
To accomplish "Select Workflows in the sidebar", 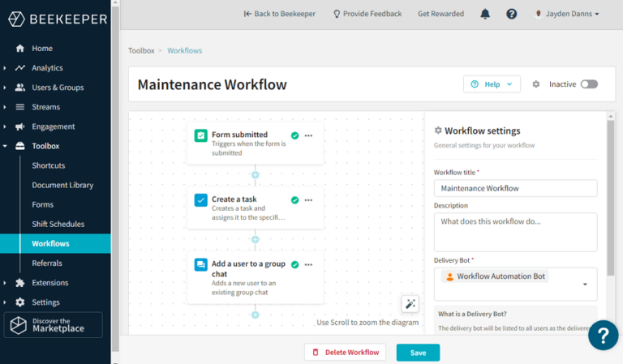I will click(x=56, y=244).
